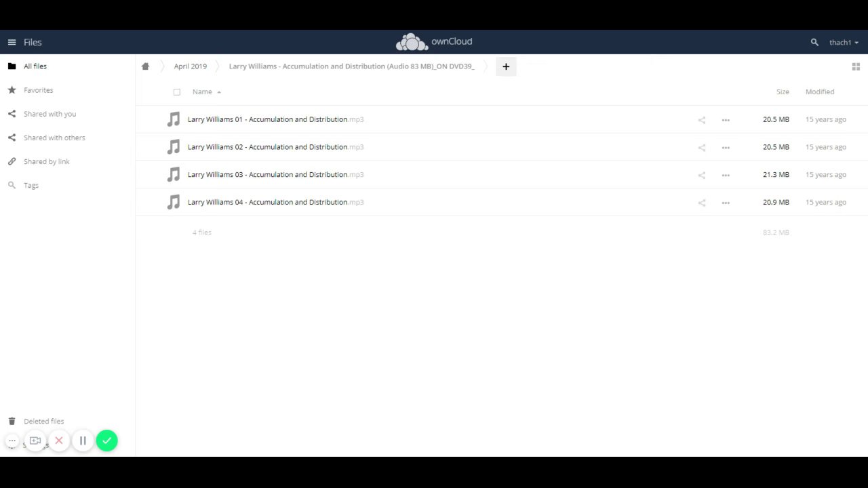This screenshot has width=868, height=488.
Task: Share the Larry Williams 04 file
Action: coord(702,203)
